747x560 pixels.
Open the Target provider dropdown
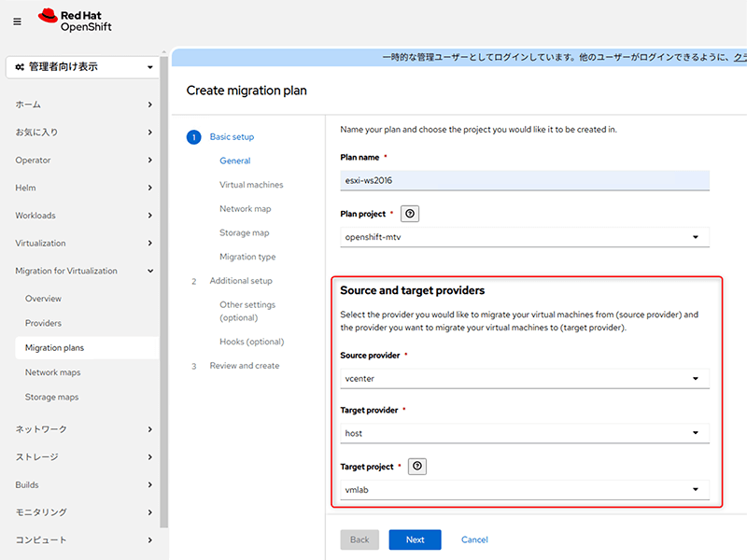pyautogui.click(x=524, y=433)
